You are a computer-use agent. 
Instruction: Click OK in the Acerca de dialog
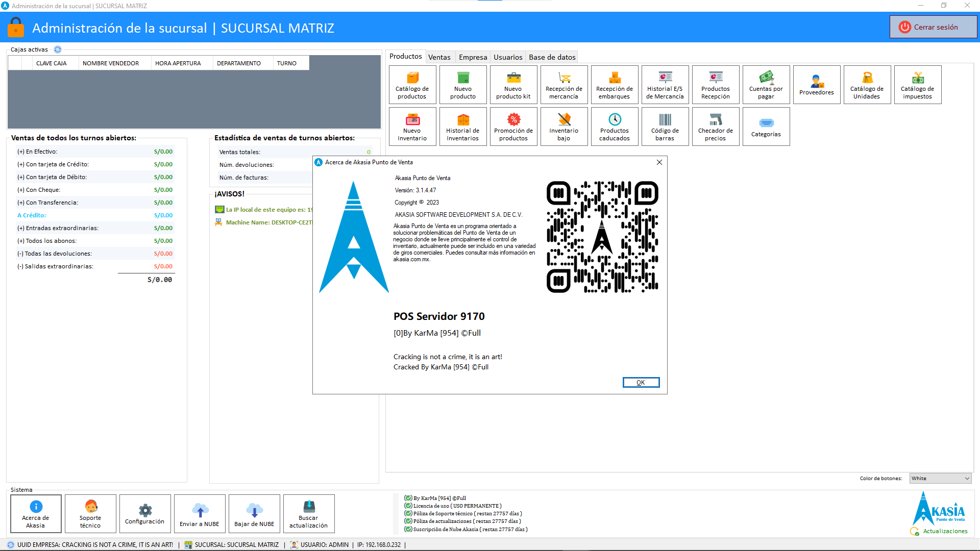[641, 383]
